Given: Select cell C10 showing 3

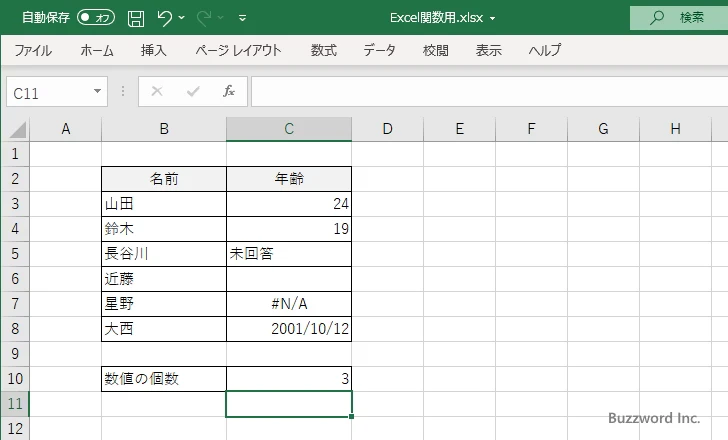Looking at the screenshot, I should click(x=289, y=379).
